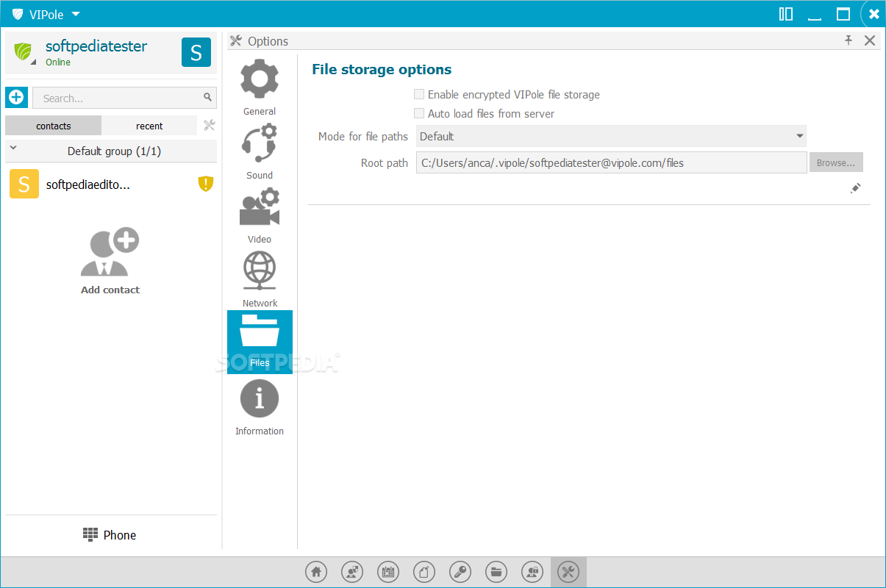The width and height of the screenshot is (886, 588).
Task: Click the green leaf status icon
Action: (24, 51)
